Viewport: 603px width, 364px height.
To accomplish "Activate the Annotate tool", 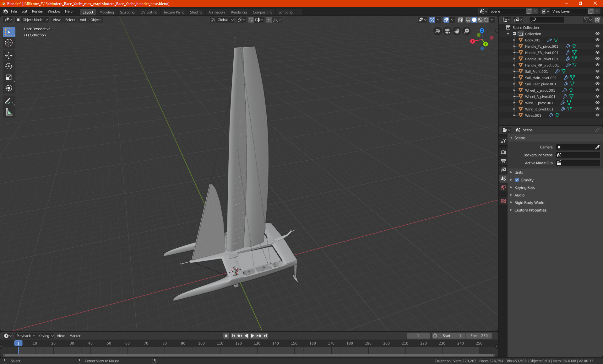I will (9, 101).
